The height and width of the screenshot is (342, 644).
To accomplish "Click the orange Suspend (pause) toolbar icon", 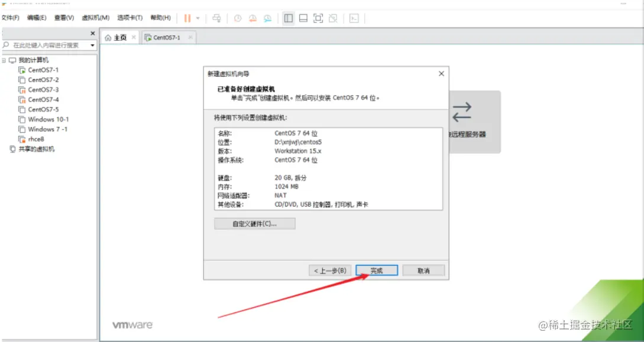I will pyautogui.click(x=187, y=18).
